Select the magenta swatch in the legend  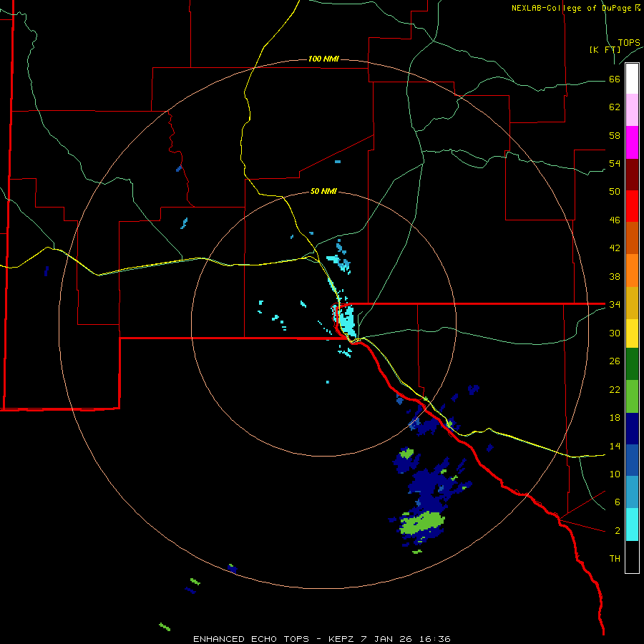pyautogui.click(x=632, y=142)
